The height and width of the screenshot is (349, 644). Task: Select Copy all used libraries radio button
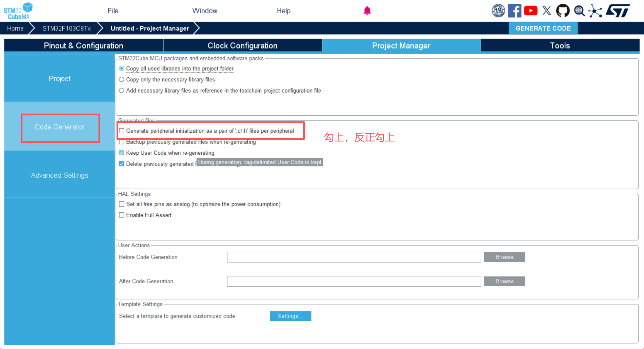click(x=122, y=69)
